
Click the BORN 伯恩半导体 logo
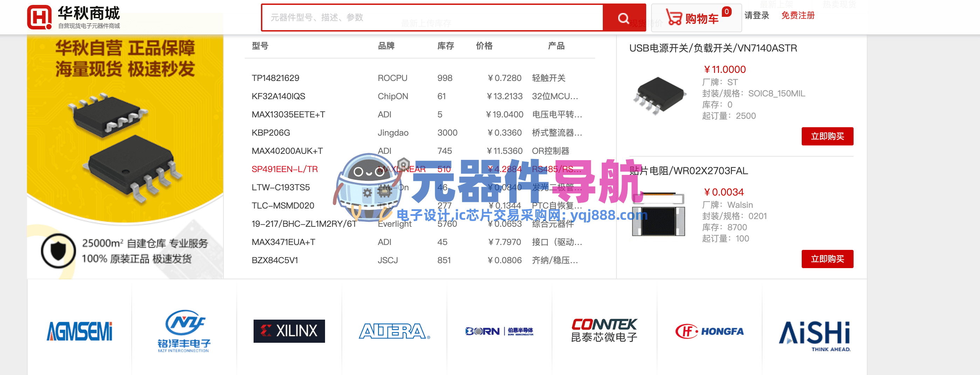coord(499,331)
